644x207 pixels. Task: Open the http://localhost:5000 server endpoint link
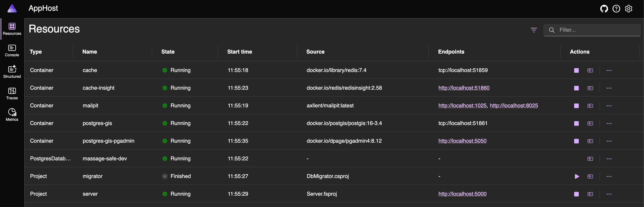click(x=462, y=194)
